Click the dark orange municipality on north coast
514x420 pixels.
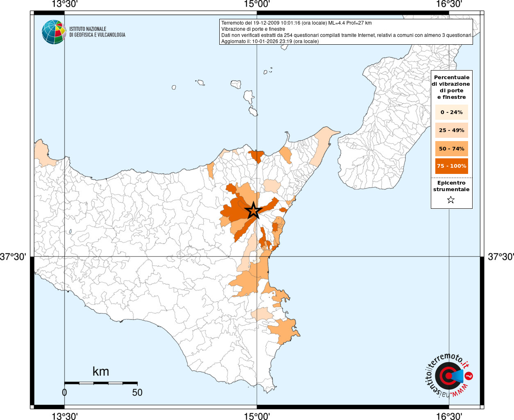pos(257,156)
